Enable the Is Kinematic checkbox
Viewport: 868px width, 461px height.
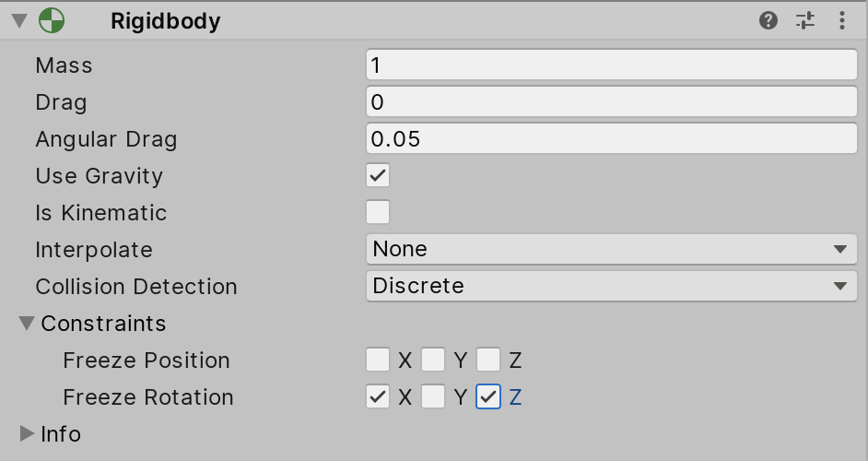click(378, 212)
